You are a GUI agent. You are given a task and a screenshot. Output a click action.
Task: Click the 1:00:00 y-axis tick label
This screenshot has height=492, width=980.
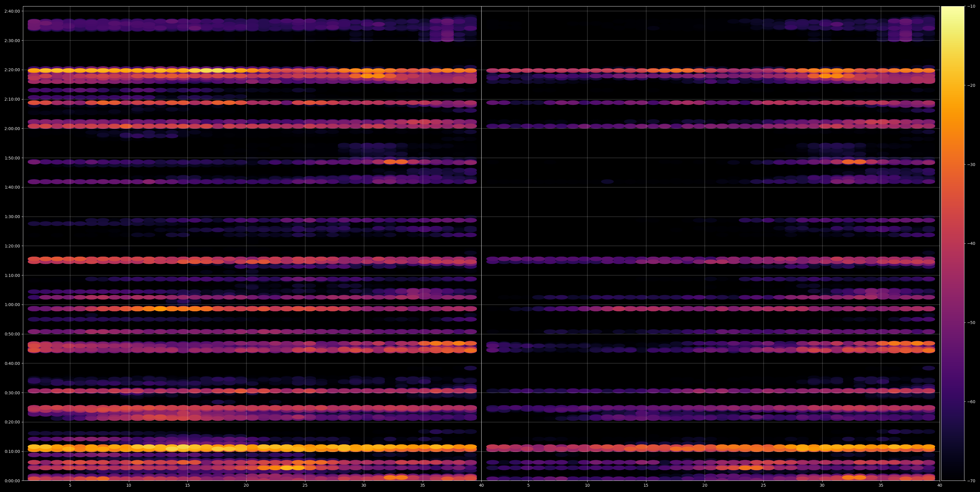pyautogui.click(x=12, y=304)
